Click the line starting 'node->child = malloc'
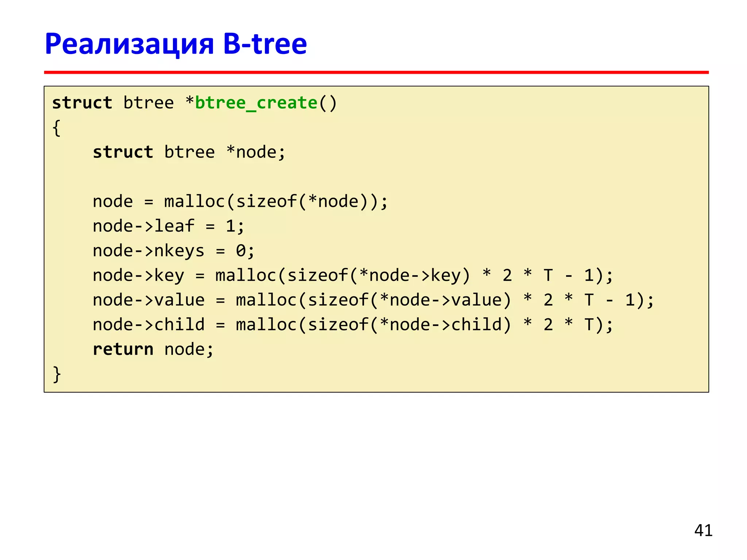The width and height of the screenshot is (747, 560). pyautogui.click(x=353, y=325)
